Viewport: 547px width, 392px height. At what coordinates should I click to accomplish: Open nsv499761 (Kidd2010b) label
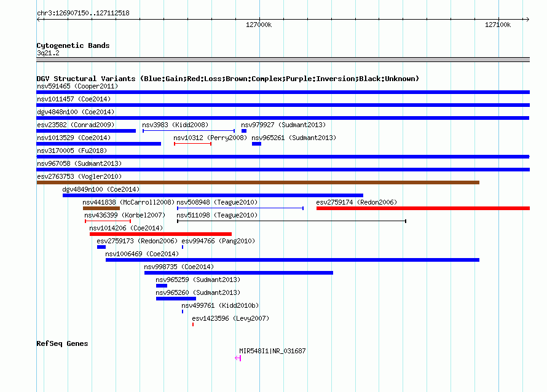[x=220, y=305]
